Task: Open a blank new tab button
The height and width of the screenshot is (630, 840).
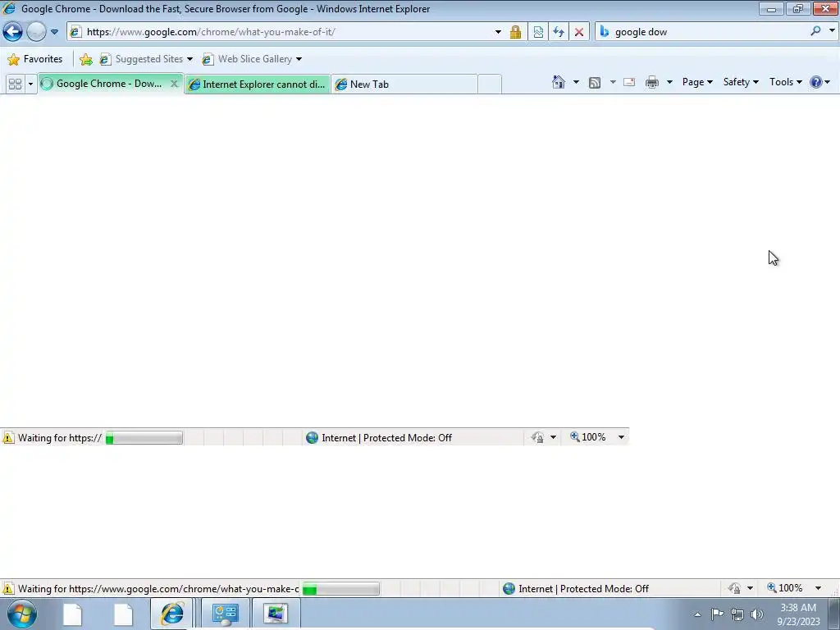Action: tap(489, 84)
